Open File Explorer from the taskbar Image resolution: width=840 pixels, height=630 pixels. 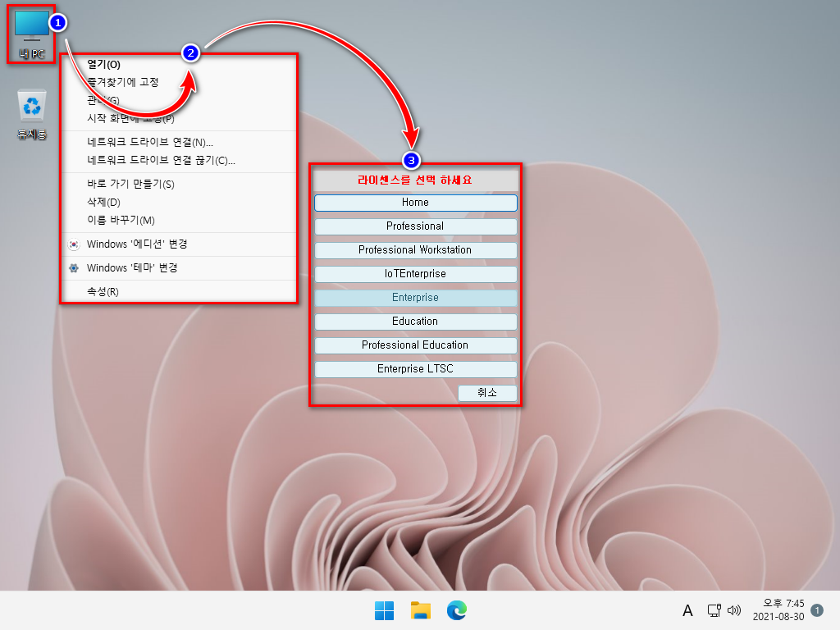coord(421,610)
